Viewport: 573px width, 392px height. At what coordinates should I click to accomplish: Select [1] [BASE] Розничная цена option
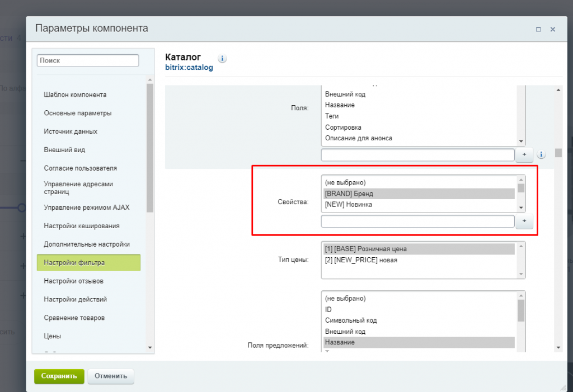click(x=419, y=249)
